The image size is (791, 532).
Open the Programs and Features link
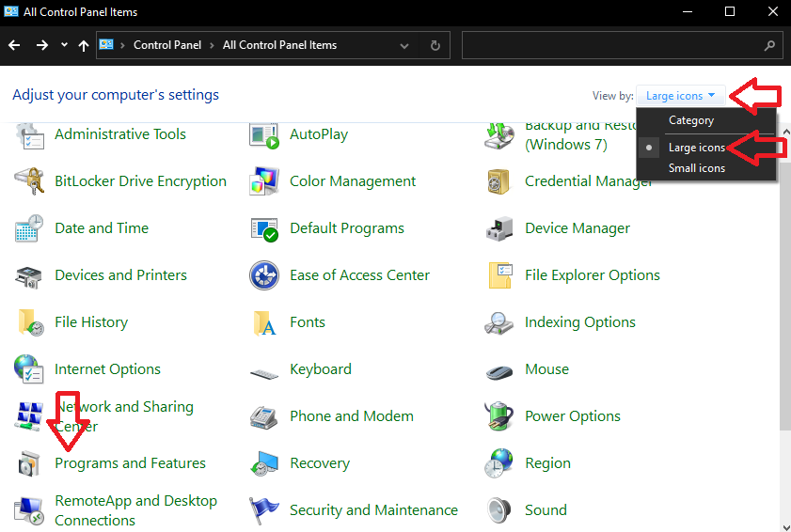click(x=130, y=463)
